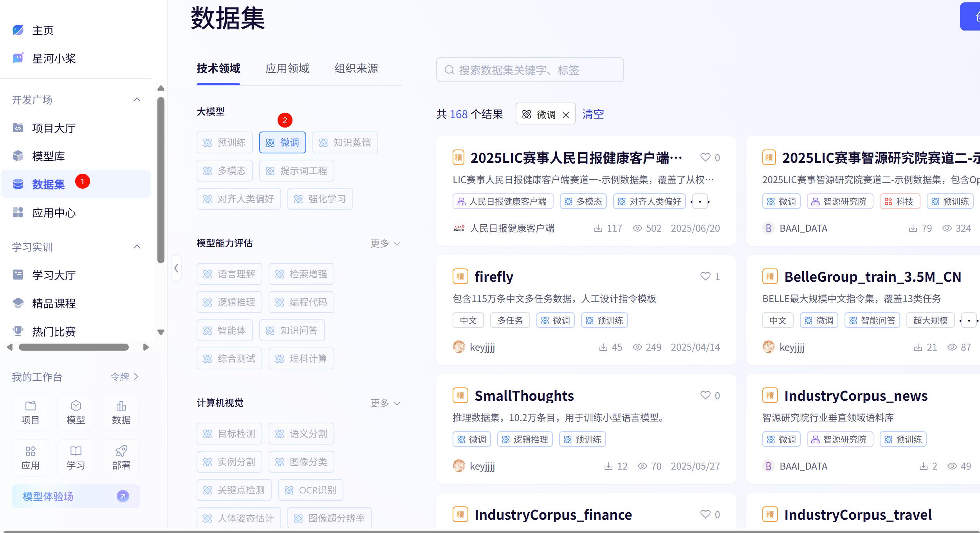
Task: Click the 应用 workbench shortcut
Action: [x=31, y=458]
